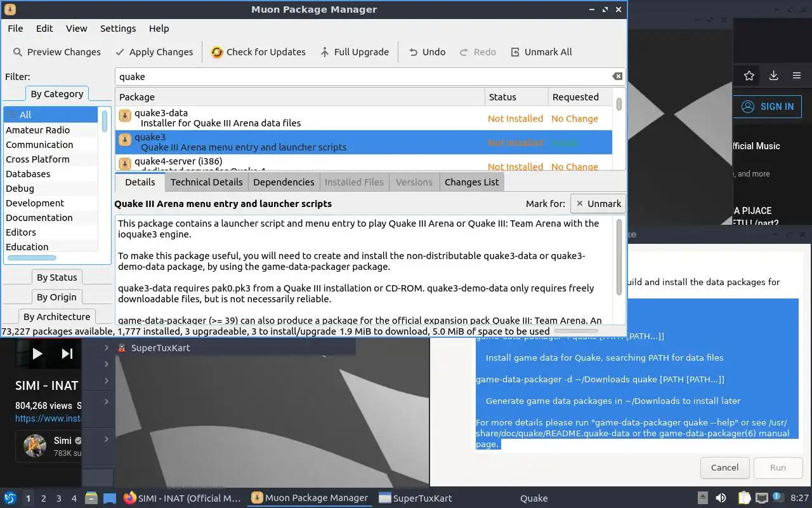Image resolution: width=812 pixels, height=508 pixels.
Task: Select the quake3-data package row
Action: pos(364,118)
